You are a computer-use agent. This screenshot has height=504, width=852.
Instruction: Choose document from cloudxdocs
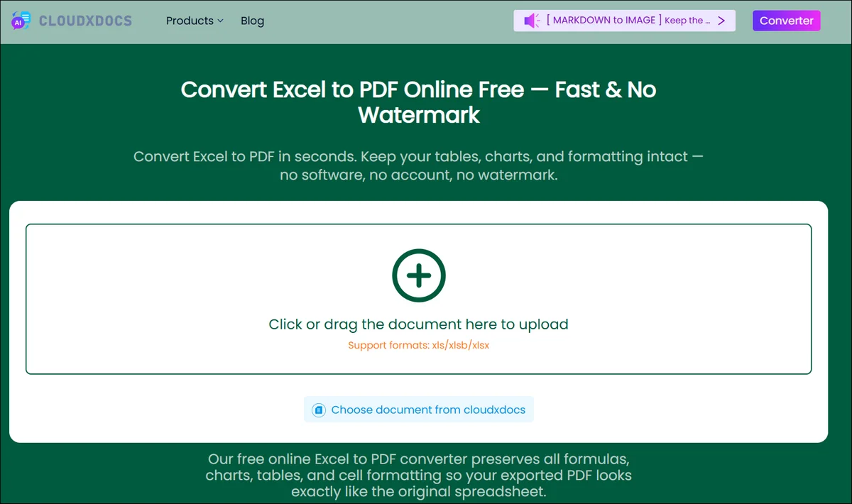coord(419,410)
